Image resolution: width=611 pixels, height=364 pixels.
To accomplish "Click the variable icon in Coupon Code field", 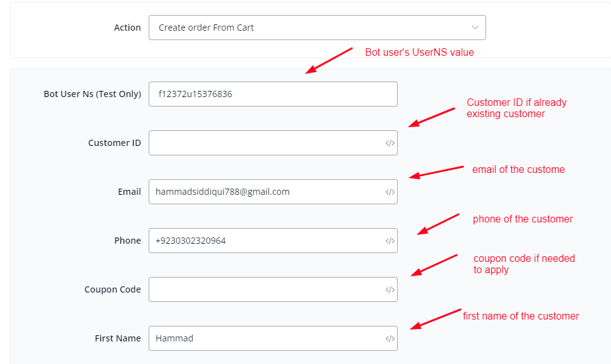I will (x=390, y=290).
